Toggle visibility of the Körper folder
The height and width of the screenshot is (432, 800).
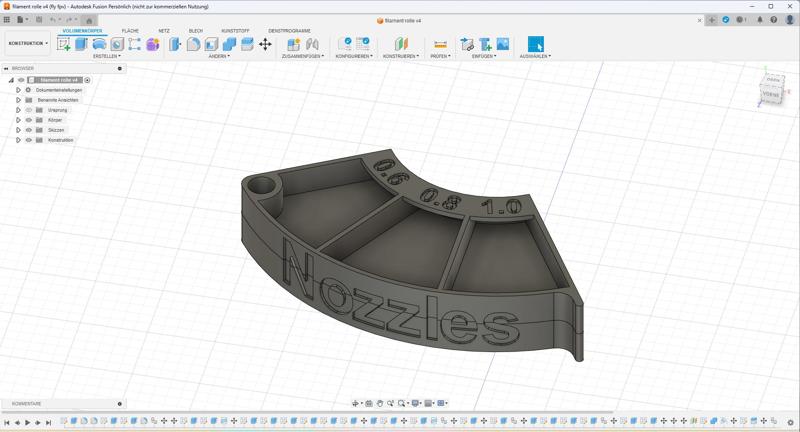(29, 120)
